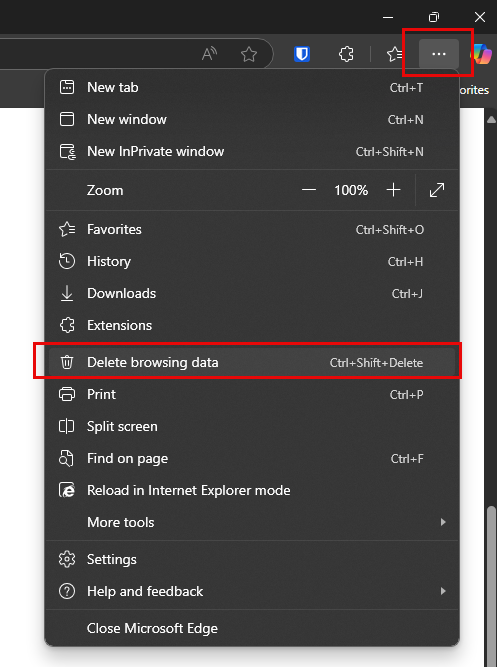Add page to favorites star icon
497x667 pixels.
249,54
